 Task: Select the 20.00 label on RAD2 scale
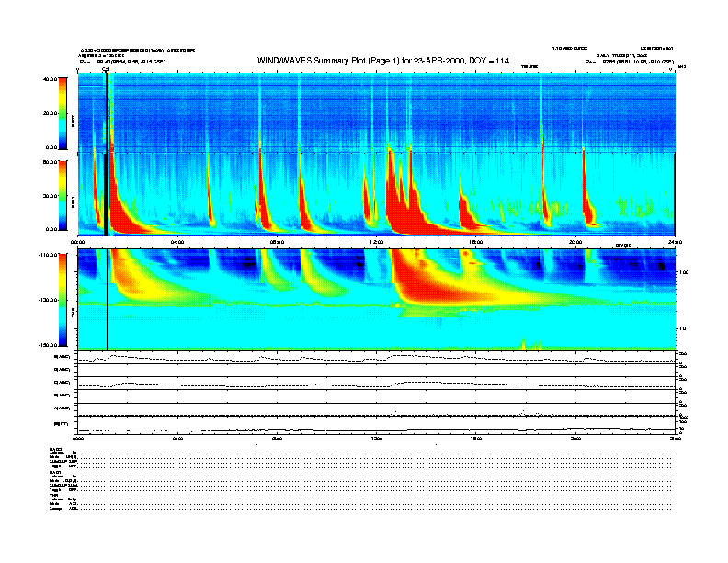click(x=50, y=113)
